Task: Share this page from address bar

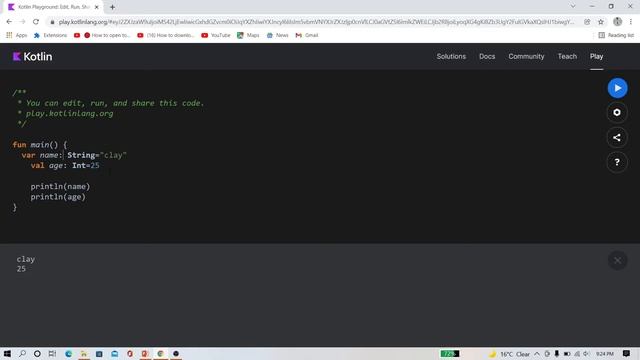Action: [587, 22]
